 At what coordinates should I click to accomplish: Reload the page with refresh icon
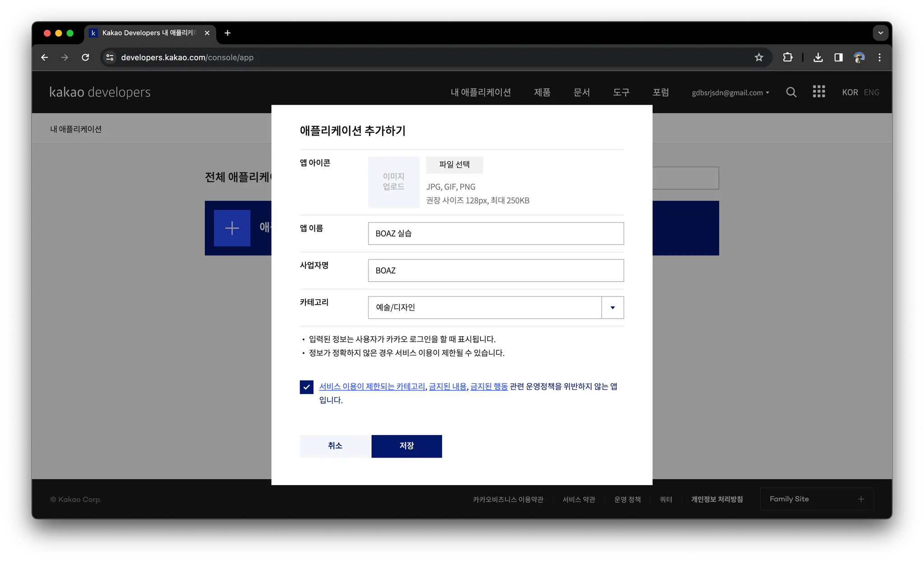[85, 57]
